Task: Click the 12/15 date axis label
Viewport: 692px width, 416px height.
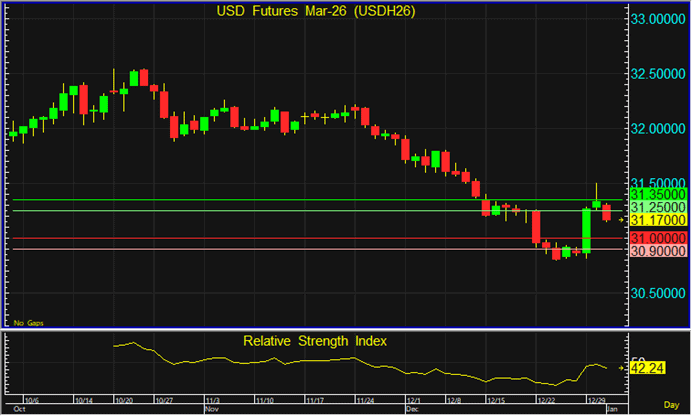Action: (491, 399)
